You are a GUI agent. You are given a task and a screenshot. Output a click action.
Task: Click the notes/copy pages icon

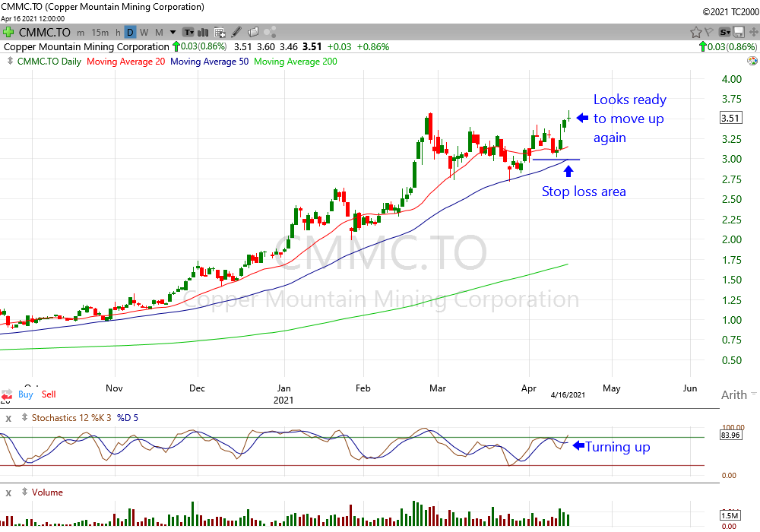pyautogui.click(x=253, y=33)
